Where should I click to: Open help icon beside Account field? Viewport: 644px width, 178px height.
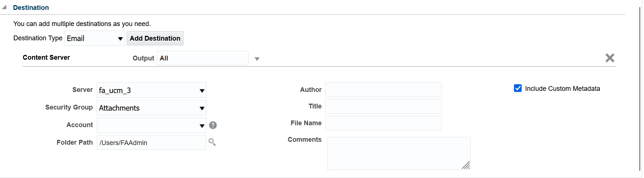click(213, 125)
